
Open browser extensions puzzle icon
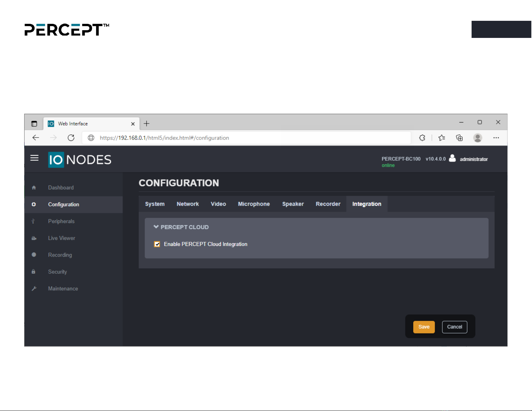[x=422, y=138]
